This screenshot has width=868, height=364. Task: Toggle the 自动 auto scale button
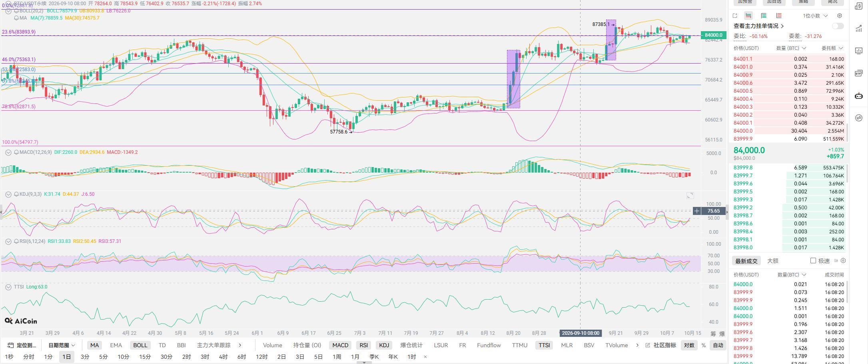(x=718, y=345)
